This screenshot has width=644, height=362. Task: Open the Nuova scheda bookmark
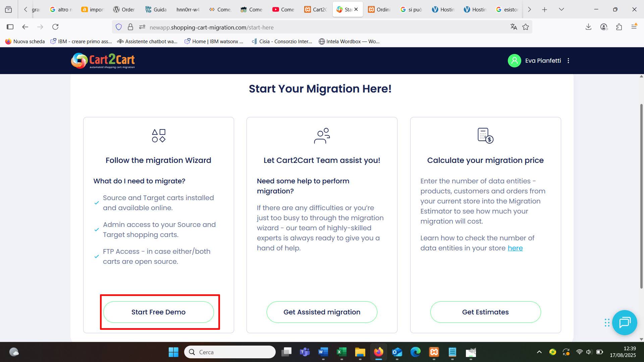point(25,42)
